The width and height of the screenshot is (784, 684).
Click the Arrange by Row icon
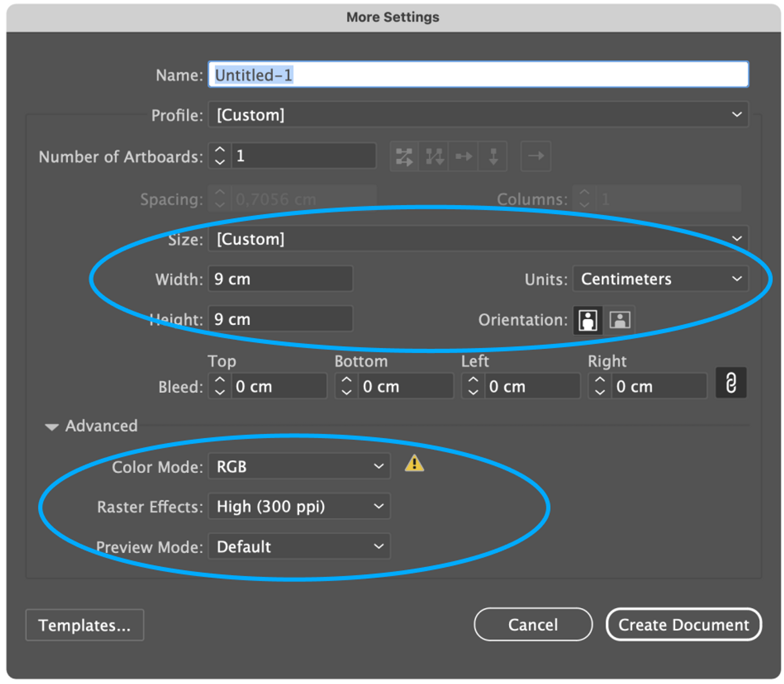[463, 156]
